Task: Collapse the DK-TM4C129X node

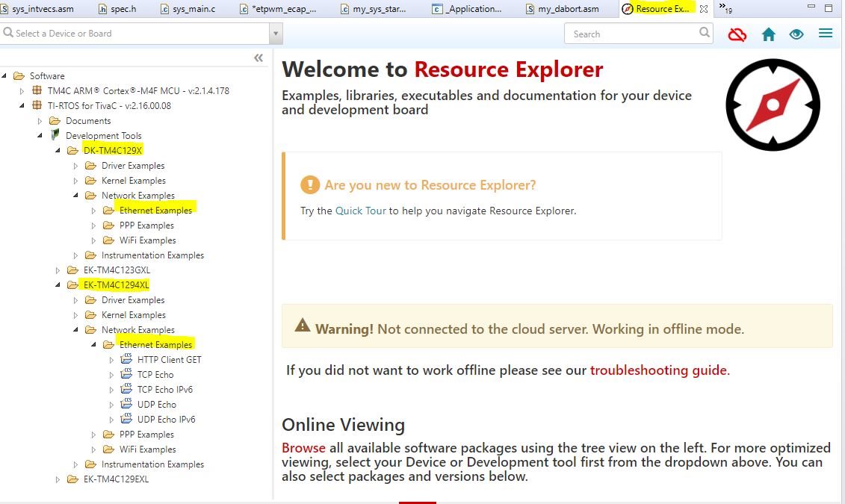Action: tap(58, 150)
